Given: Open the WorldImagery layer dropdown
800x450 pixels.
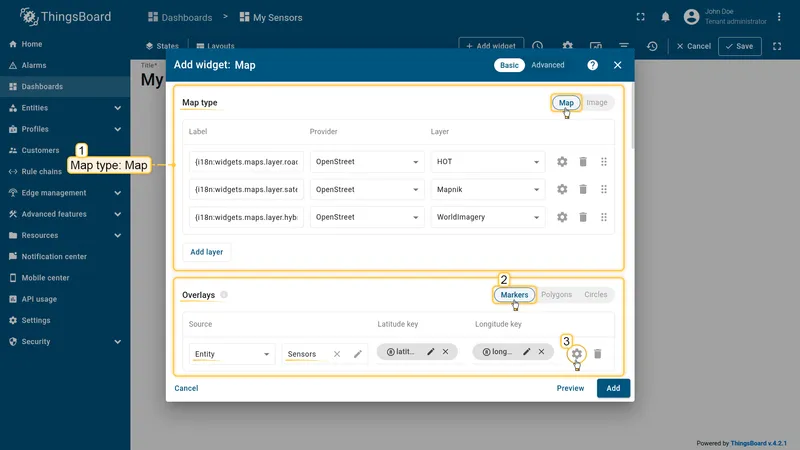Looking at the screenshot, I should click(x=487, y=217).
